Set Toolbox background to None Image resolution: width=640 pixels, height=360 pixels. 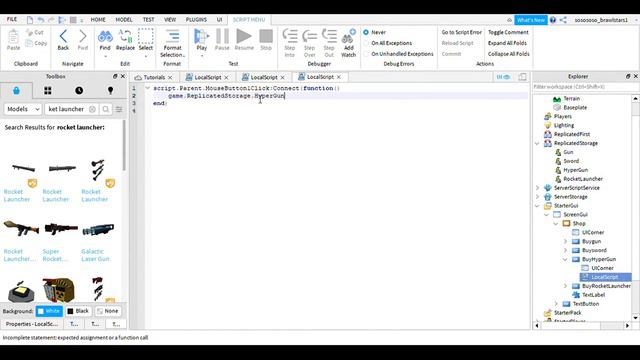click(108, 311)
